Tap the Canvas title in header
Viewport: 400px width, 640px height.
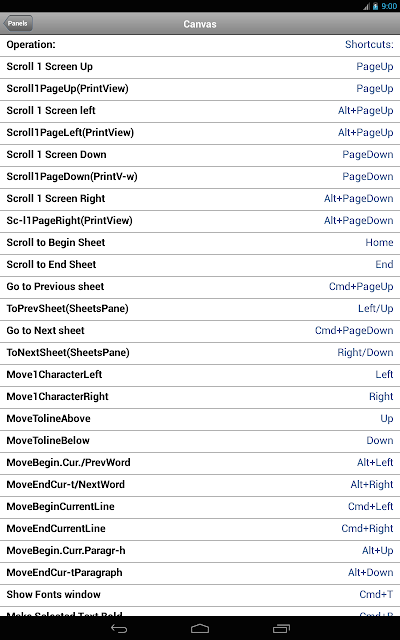coord(200,24)
